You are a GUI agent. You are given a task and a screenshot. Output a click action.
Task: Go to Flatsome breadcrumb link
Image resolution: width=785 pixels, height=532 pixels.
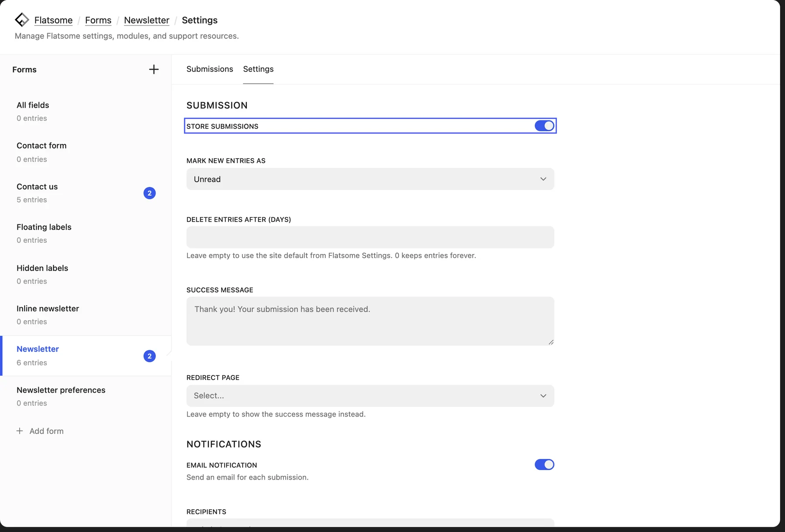click(54, 20)
